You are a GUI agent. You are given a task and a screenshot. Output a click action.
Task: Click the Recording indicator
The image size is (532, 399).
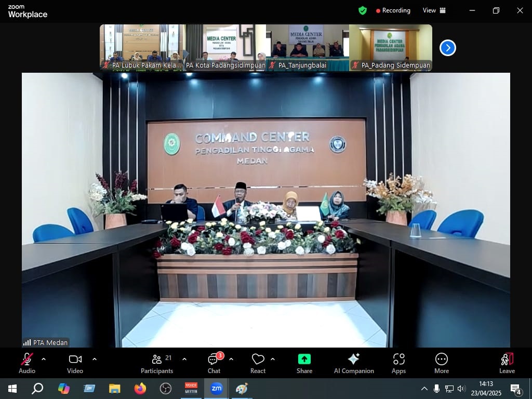[x=393, y=10]
